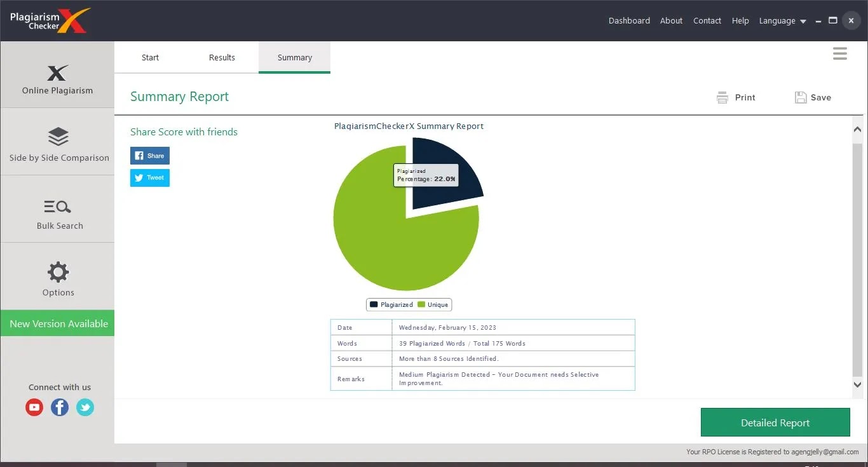Click the Facebook connect icon in sidebar
Viewport: 868px width, 467px height.
coord(60,407)
